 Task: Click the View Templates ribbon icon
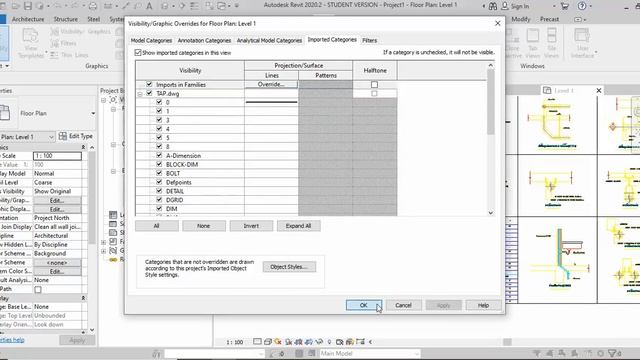[30, 36]
